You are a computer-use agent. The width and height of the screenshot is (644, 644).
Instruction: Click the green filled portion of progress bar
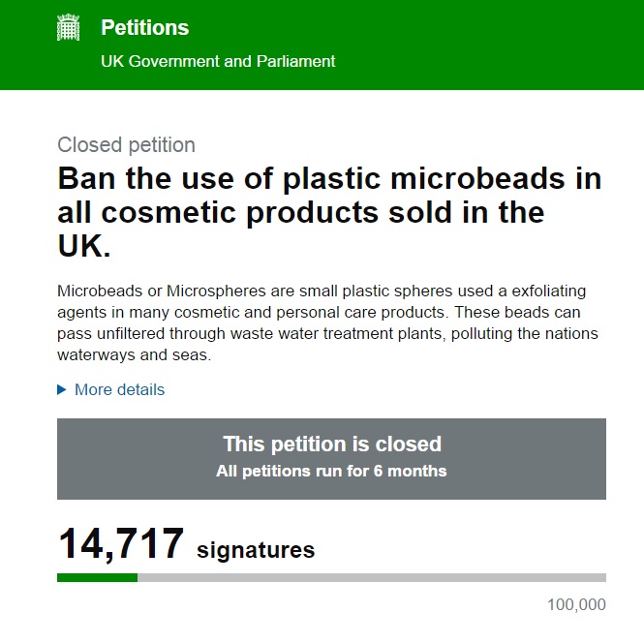coord(97,577)
